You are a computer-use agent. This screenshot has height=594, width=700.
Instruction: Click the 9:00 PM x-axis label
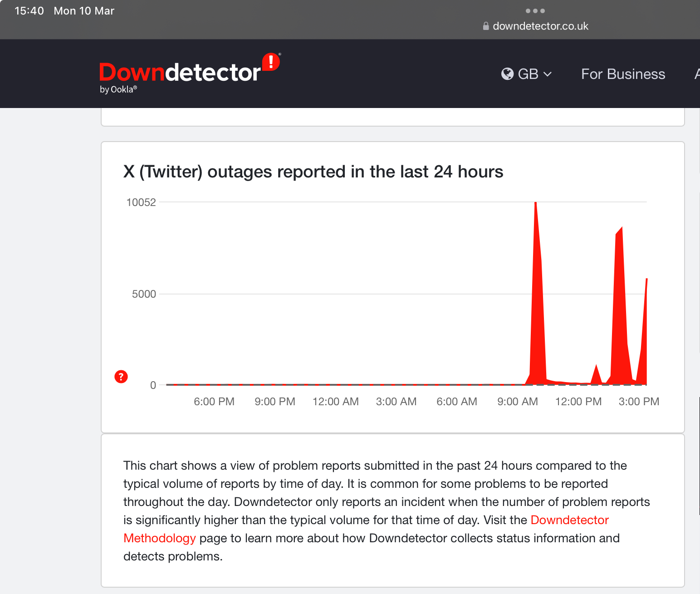pos(275,402)
